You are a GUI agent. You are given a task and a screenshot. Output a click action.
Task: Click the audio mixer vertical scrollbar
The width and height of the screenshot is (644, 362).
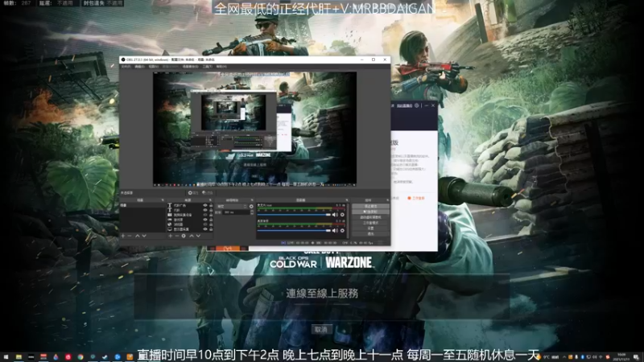pyautogui.click(x=348, y=220)
